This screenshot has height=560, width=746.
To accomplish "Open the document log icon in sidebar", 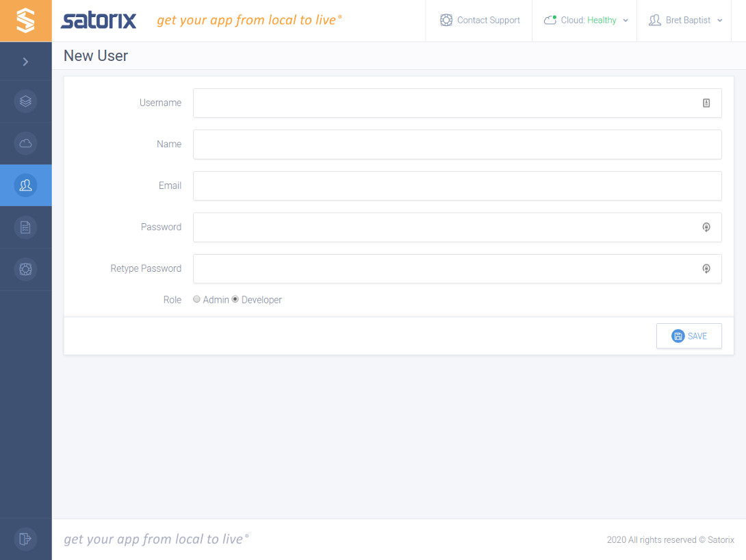I will coord(25,227).
